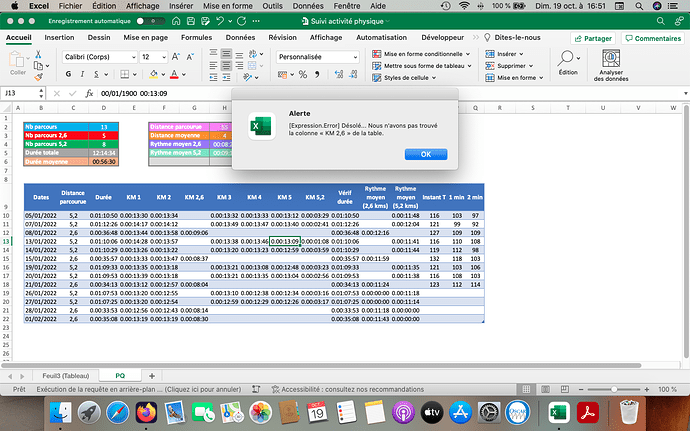The width and height of the screenshot is (690, 431).
Task: Click the underline S icon
Action: point(98,74)
